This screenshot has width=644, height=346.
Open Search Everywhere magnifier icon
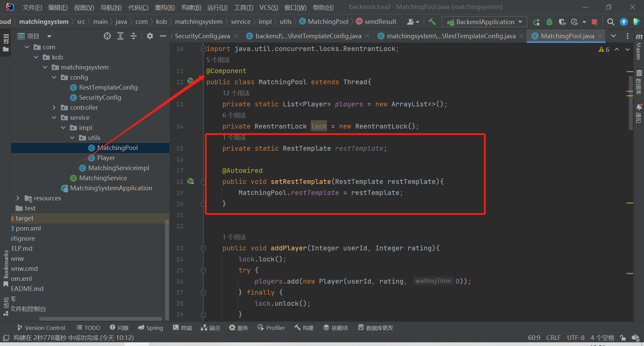click(611, 22)
